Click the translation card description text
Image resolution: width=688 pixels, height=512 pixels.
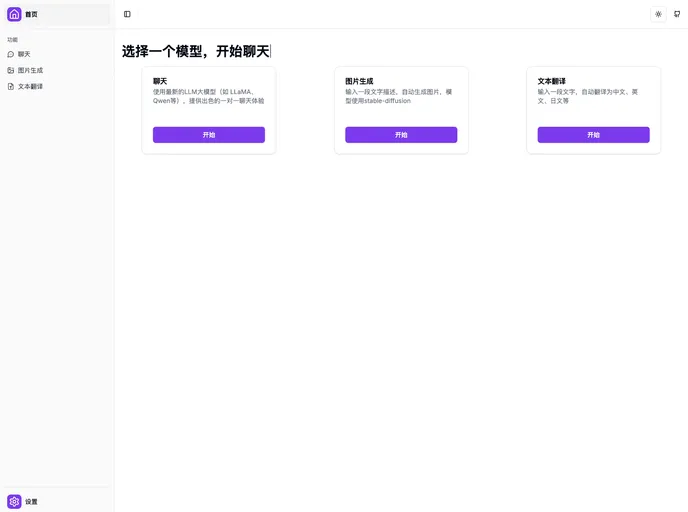click(x=588, y=96)
